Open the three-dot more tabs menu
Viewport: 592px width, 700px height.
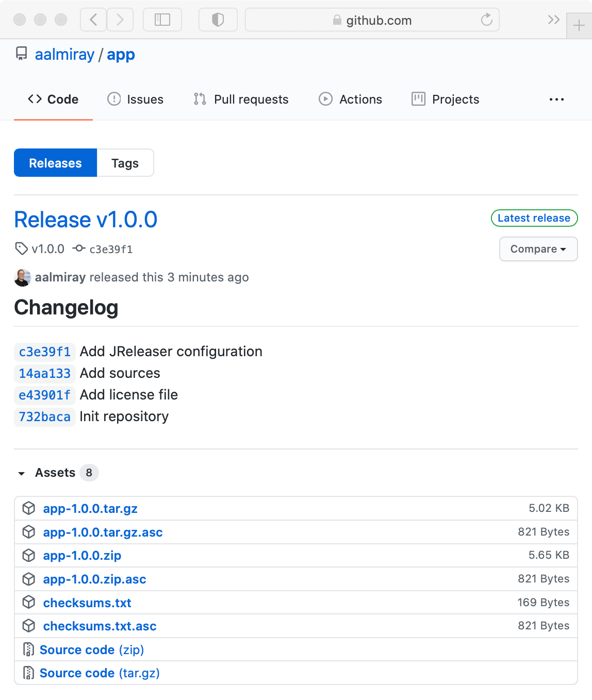tap(556, 99)
